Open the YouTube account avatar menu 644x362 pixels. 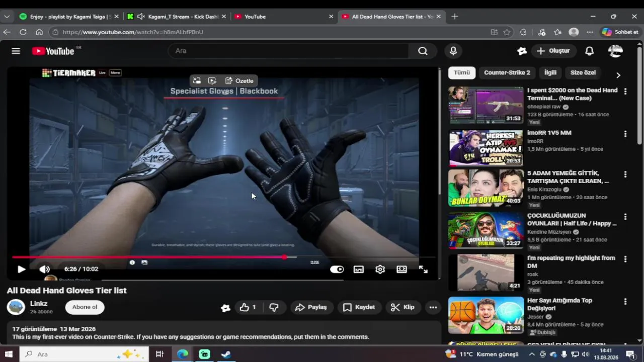coord(615,51)
